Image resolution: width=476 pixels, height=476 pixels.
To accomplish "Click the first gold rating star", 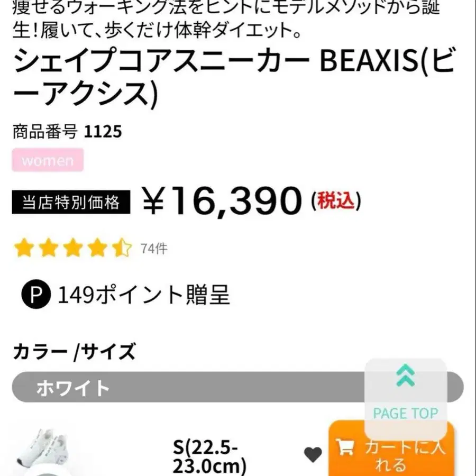I will coord(24,248).
